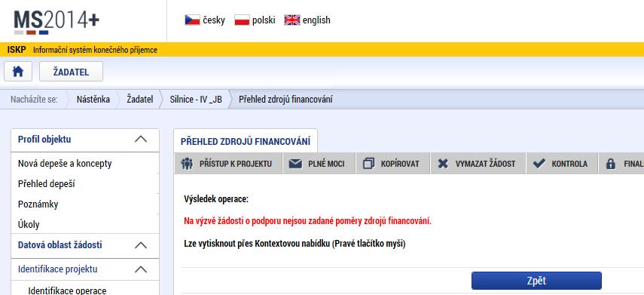This screenshot has height=295, width=644.
Task: Switch language to english
Action: [x=316, y=20]
